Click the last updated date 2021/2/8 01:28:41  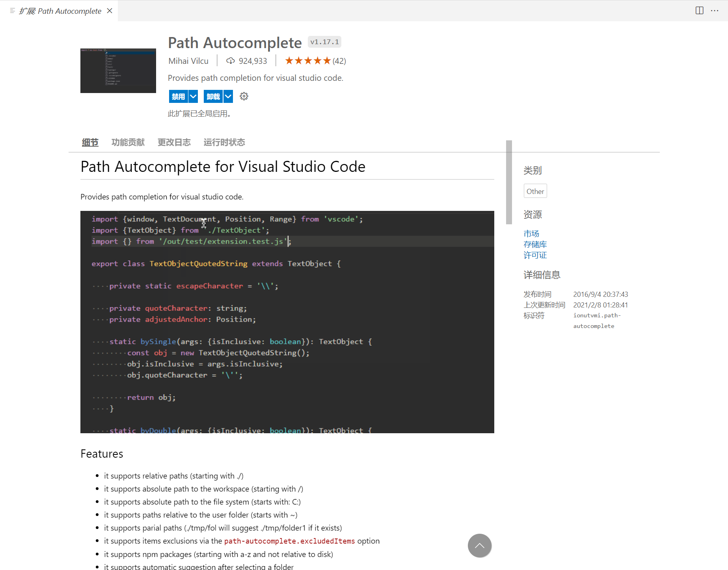[x=601, y=305]
